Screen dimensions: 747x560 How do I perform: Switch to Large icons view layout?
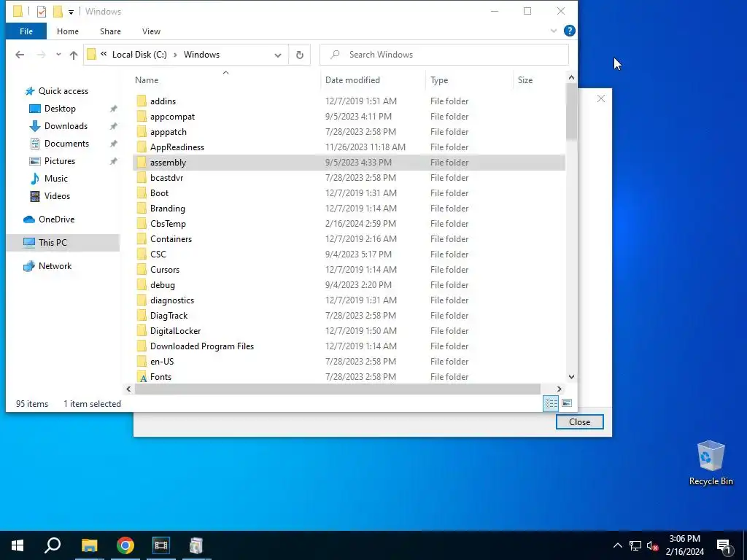coord(566,403)
